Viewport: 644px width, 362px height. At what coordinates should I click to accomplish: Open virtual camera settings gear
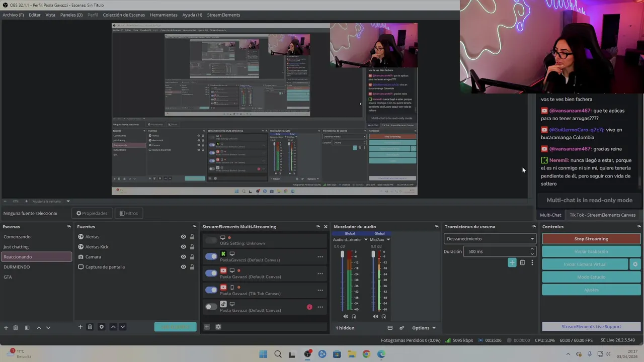[x=635, y=264]
